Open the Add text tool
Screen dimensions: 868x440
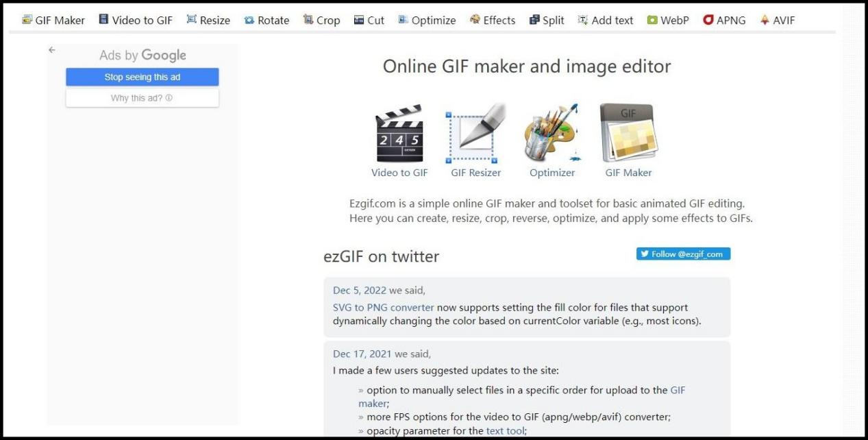tap(606, 20)
